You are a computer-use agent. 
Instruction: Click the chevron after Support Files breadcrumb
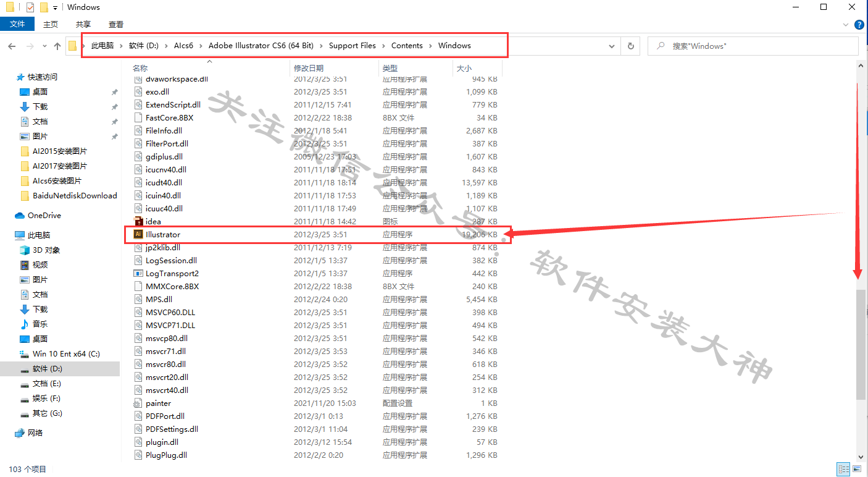coord(383,46)
